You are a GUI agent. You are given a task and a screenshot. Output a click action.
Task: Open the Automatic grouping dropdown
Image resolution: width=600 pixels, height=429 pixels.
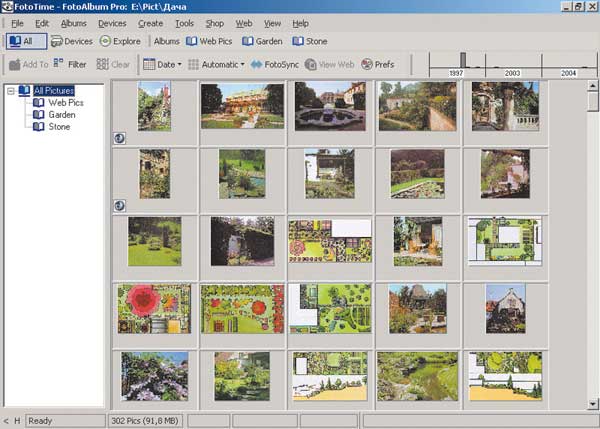[x=216, y=64]
